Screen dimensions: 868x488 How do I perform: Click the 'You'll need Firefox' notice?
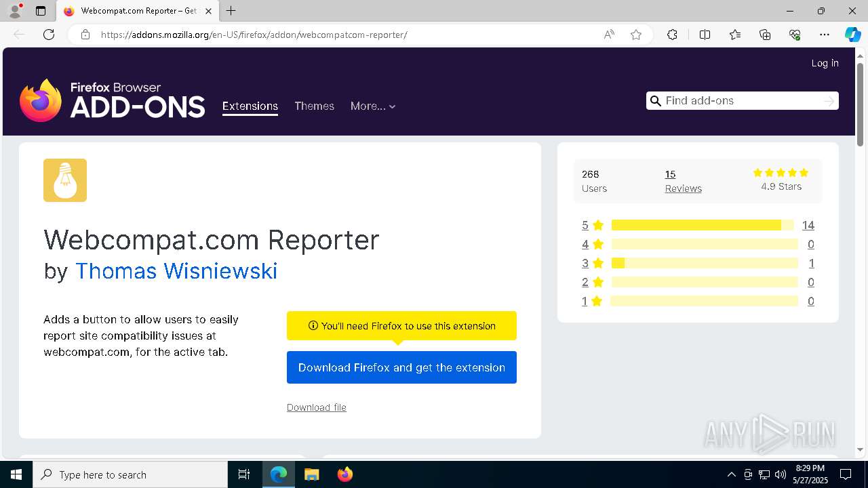(401, 326)
